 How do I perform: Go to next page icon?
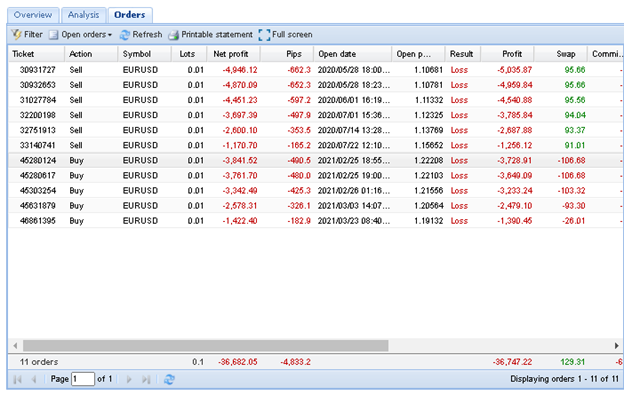coord(129,379)
